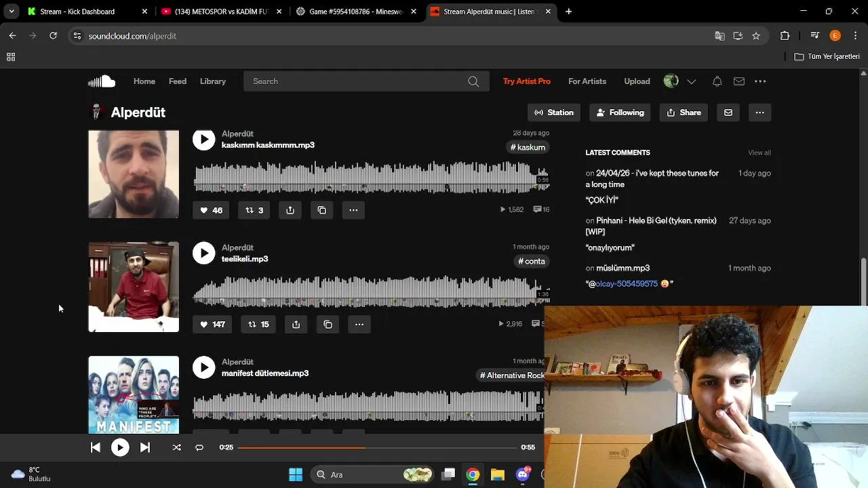This screenshot has height=488, width=868.
Task: Toggle the Following button
Action: click(x=620, y=113)
